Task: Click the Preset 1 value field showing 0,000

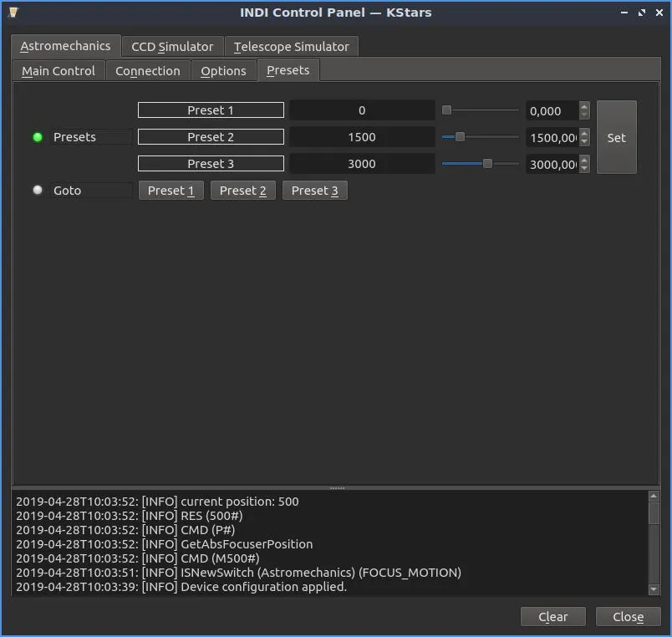Action: 552,110
